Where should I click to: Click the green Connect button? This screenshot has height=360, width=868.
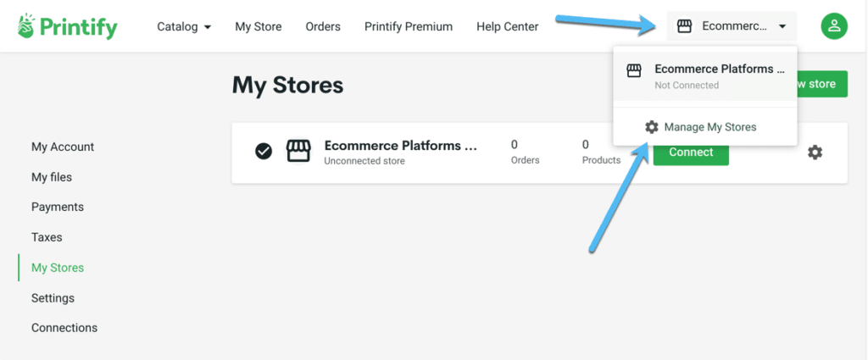pos(691,152)
